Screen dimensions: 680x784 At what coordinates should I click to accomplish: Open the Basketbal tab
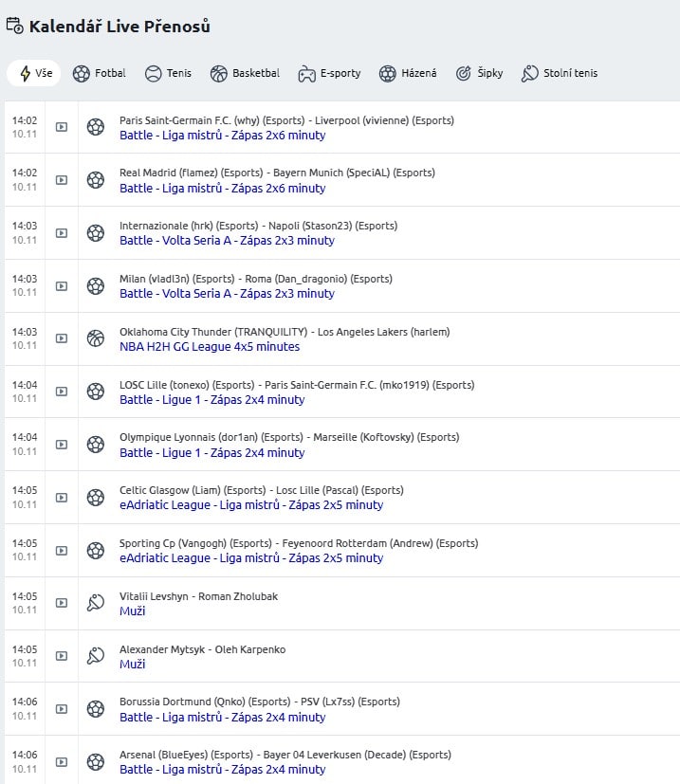pos(245,73)
